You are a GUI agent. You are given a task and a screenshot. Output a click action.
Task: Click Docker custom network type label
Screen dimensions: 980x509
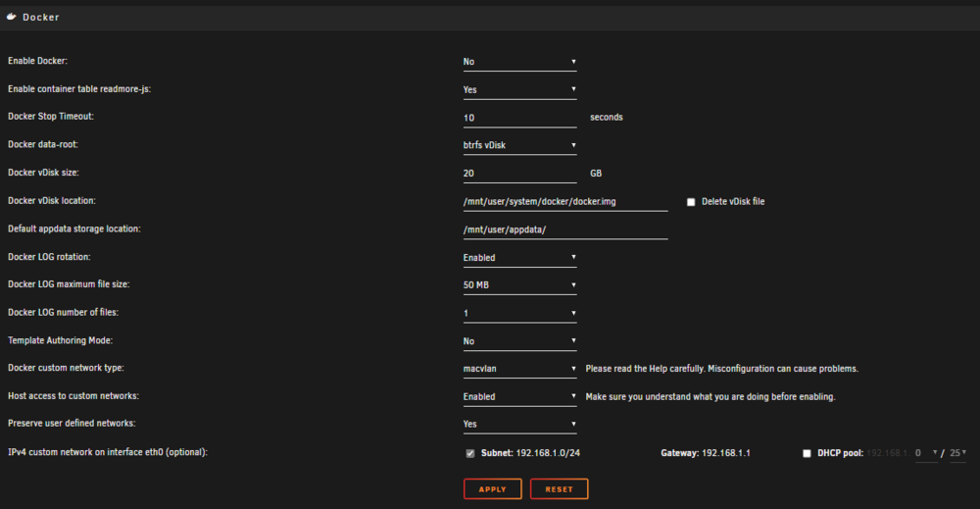[x=66, y=368]
